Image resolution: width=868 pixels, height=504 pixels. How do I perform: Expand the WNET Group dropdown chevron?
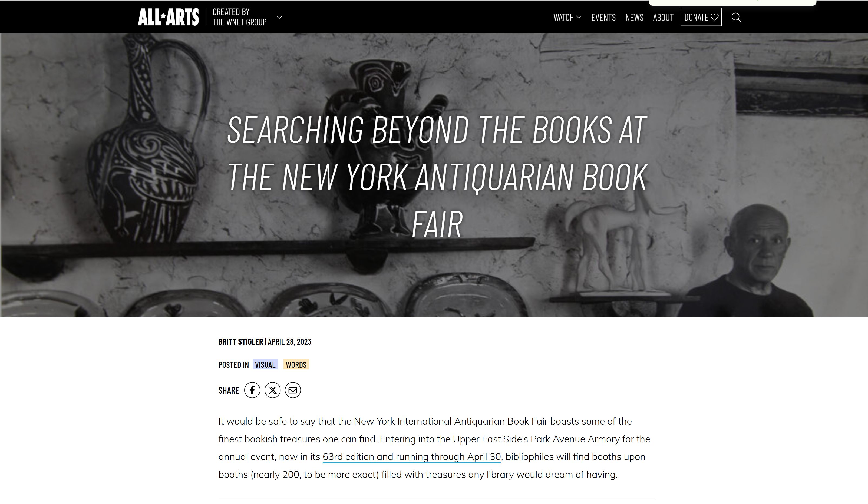[x=279, y=17]
